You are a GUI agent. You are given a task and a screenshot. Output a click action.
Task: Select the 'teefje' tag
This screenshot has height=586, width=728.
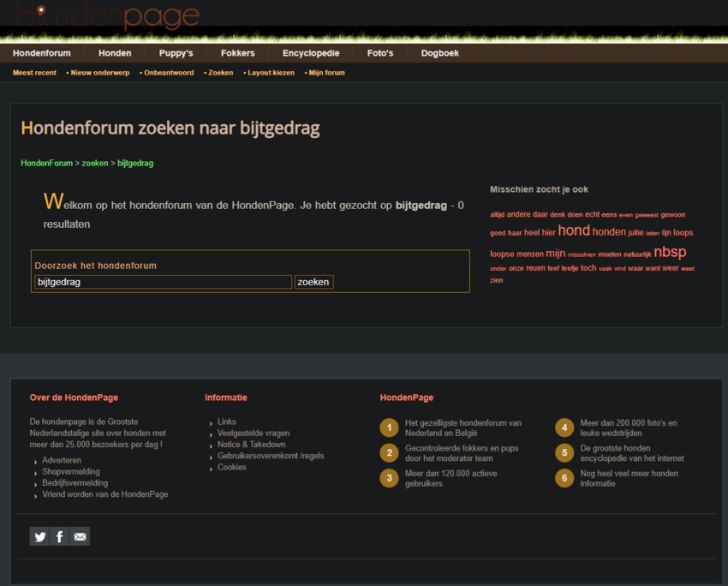(x=570, y=268)
